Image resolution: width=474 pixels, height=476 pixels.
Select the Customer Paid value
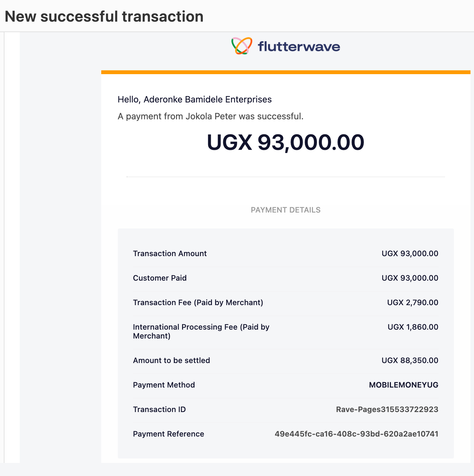(410, 278)
